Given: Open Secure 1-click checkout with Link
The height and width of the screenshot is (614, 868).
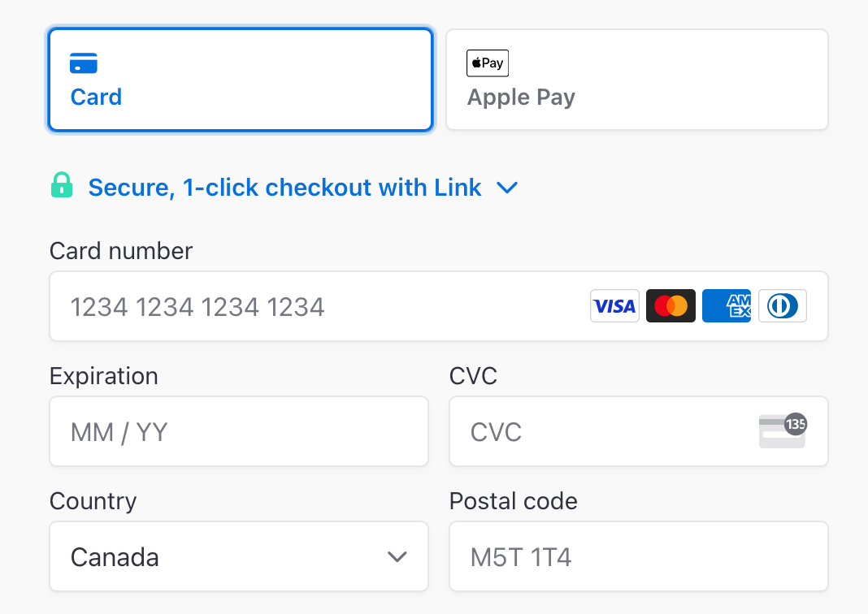Looking at the screenshot, I should [284, 187].
